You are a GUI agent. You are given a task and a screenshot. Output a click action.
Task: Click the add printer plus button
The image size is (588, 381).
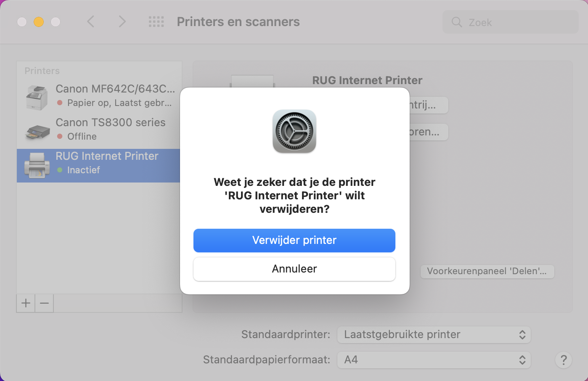coord(25,303)
